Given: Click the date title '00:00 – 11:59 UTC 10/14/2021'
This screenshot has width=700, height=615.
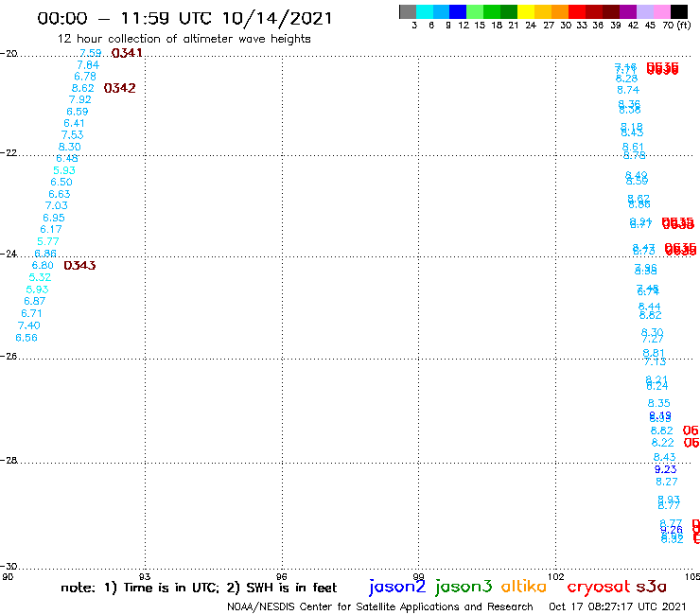Looking at the screenshot, I should [184, 18].
